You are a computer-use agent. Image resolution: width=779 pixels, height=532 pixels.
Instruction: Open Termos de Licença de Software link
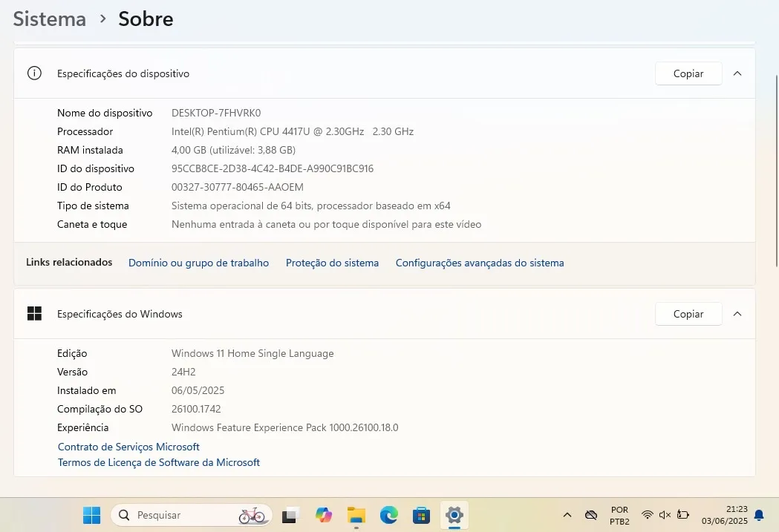[158, 462]
